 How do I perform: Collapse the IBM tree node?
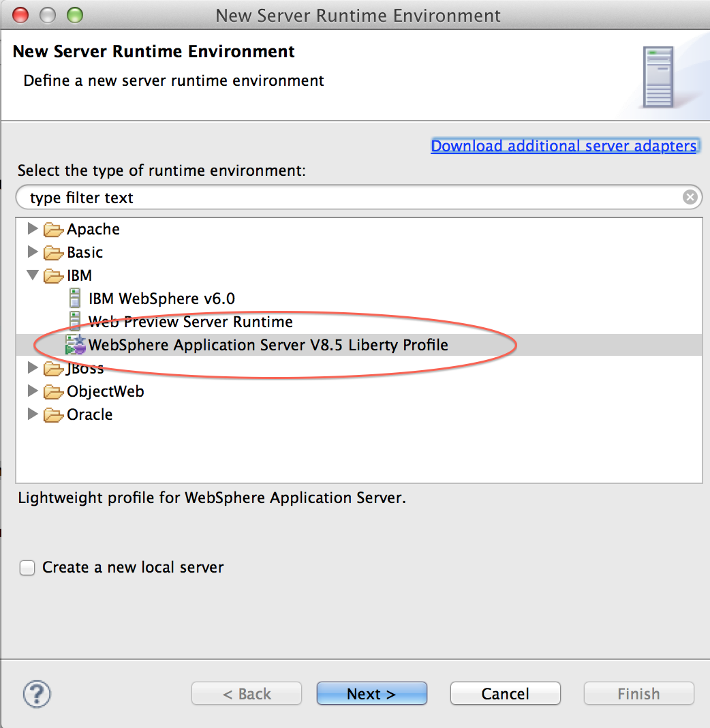point(33,275)
